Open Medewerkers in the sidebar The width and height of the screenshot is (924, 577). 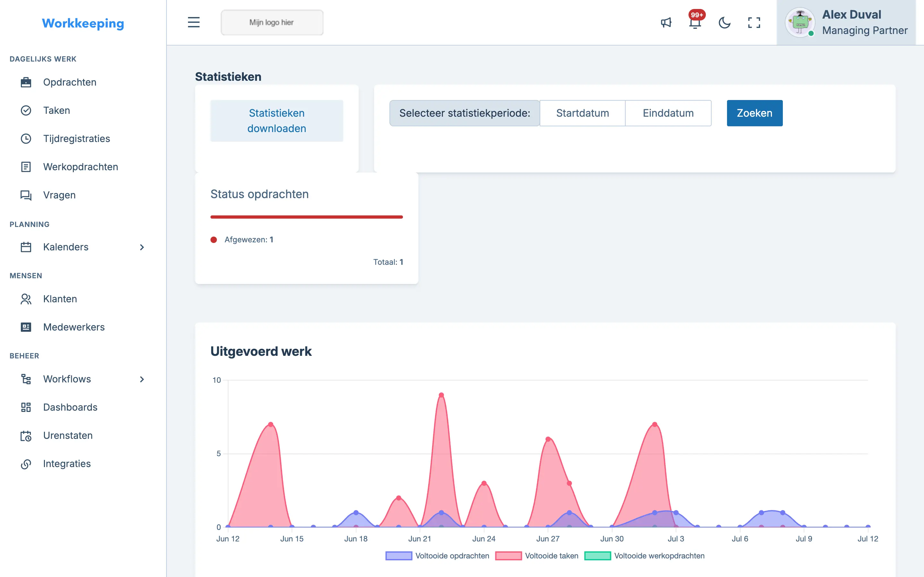pos(74,327)
